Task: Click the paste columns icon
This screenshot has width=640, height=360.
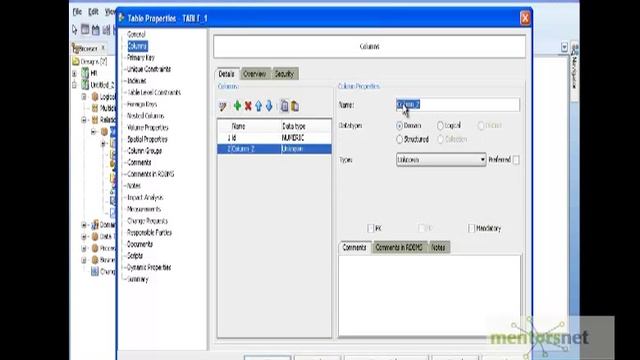Action: click(x=295, y=106)
